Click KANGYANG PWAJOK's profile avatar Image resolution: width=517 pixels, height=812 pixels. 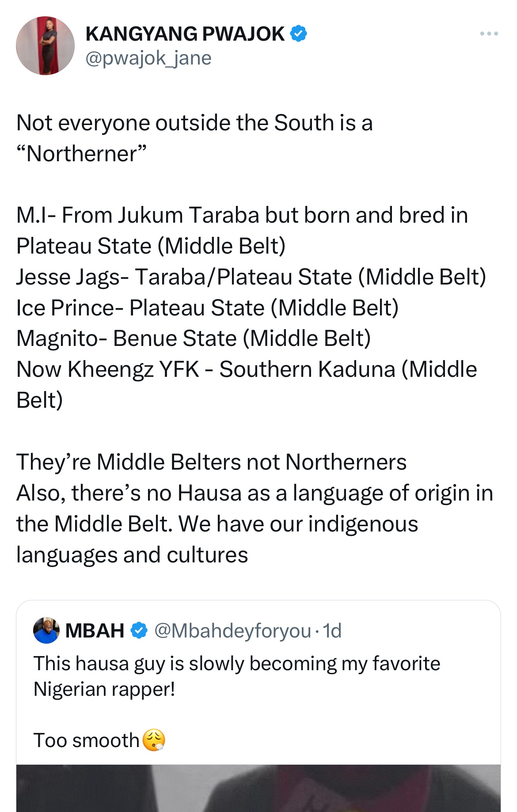45,46
